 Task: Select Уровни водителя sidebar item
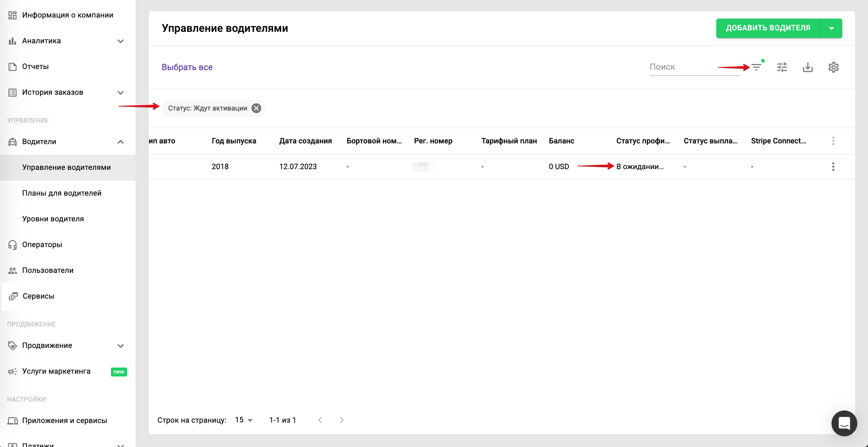click(53, 219)
